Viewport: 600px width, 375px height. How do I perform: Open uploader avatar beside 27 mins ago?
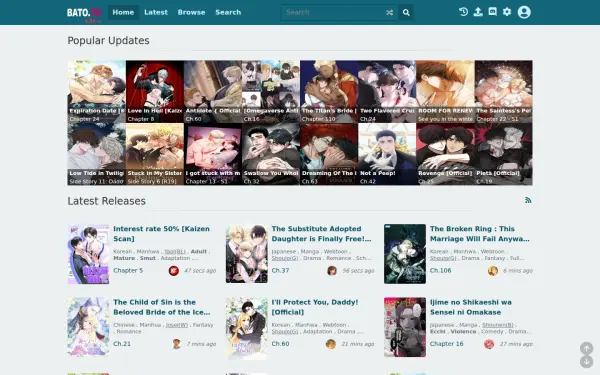[x=489, y=344]
